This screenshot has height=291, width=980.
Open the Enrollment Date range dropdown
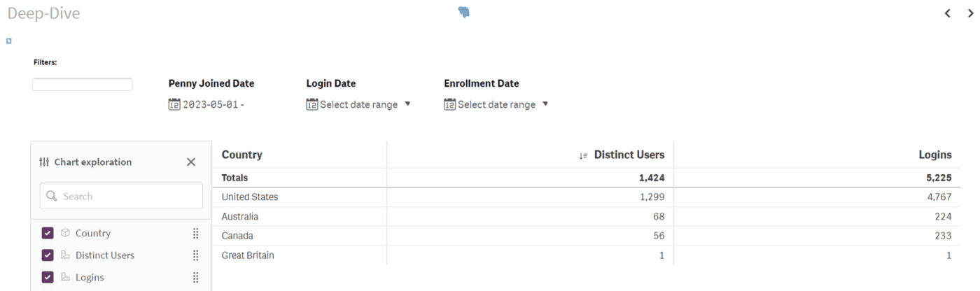497,104
